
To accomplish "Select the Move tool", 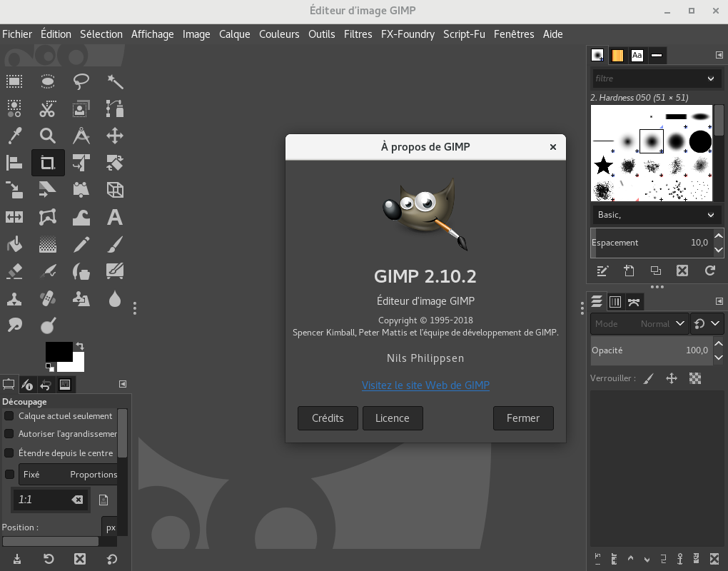I will point(114,136).
